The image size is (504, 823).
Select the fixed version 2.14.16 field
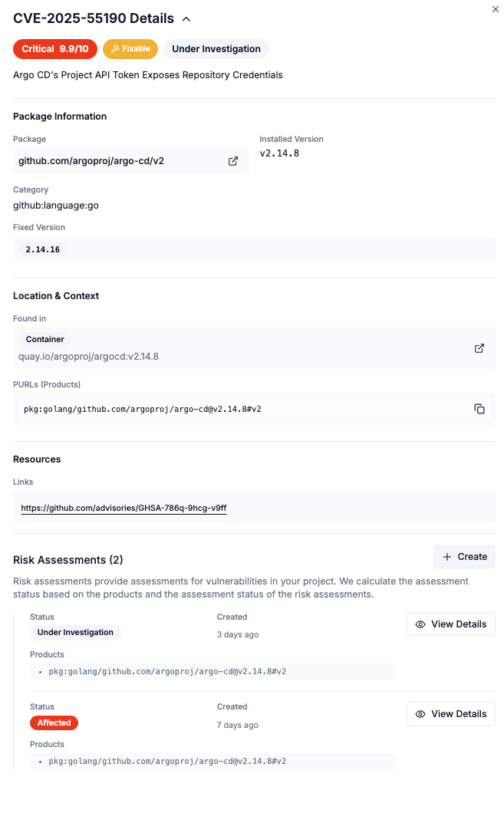(42, 249)
